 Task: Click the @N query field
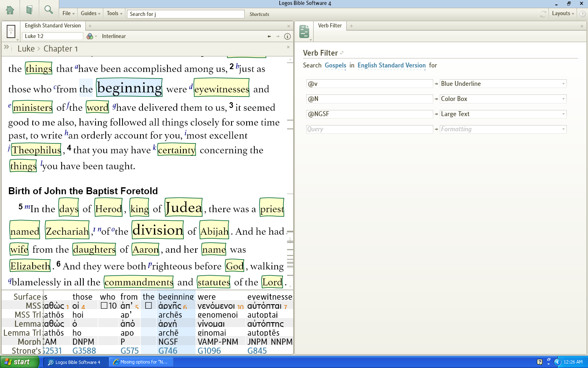(370, 99)
